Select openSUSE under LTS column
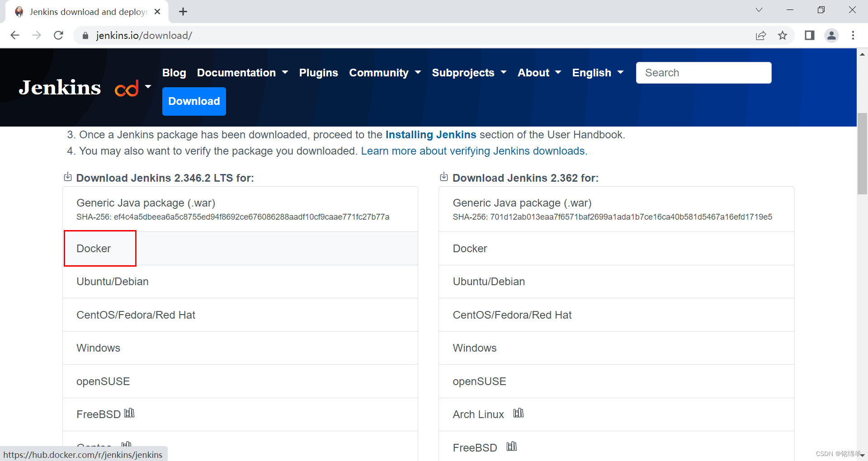 (x=240, y=381)
